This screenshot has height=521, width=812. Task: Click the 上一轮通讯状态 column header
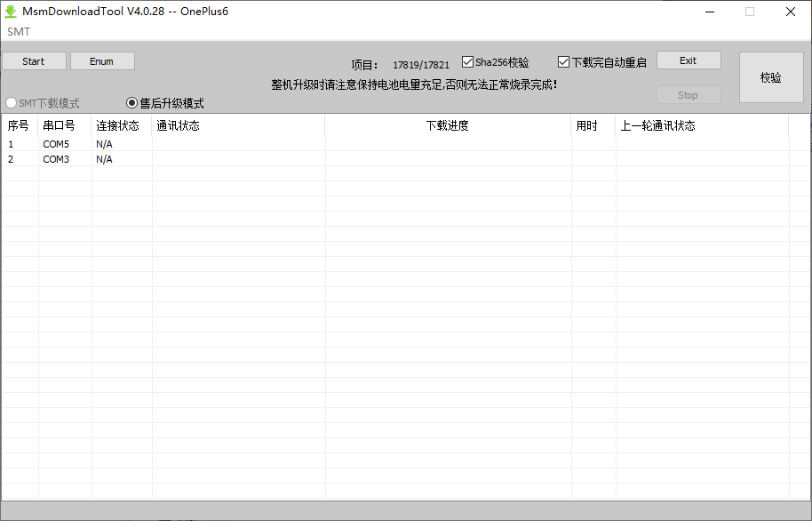point(702,125)
